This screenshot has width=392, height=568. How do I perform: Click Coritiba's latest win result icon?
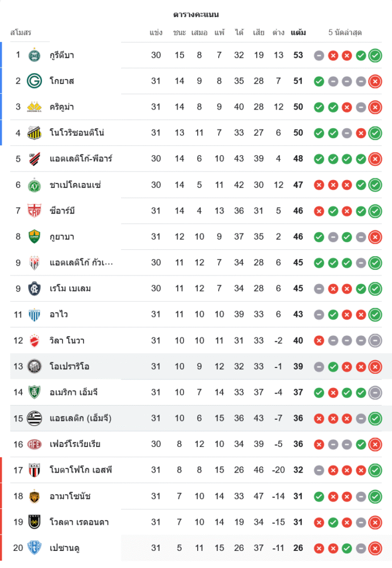[x=375, y=56]
